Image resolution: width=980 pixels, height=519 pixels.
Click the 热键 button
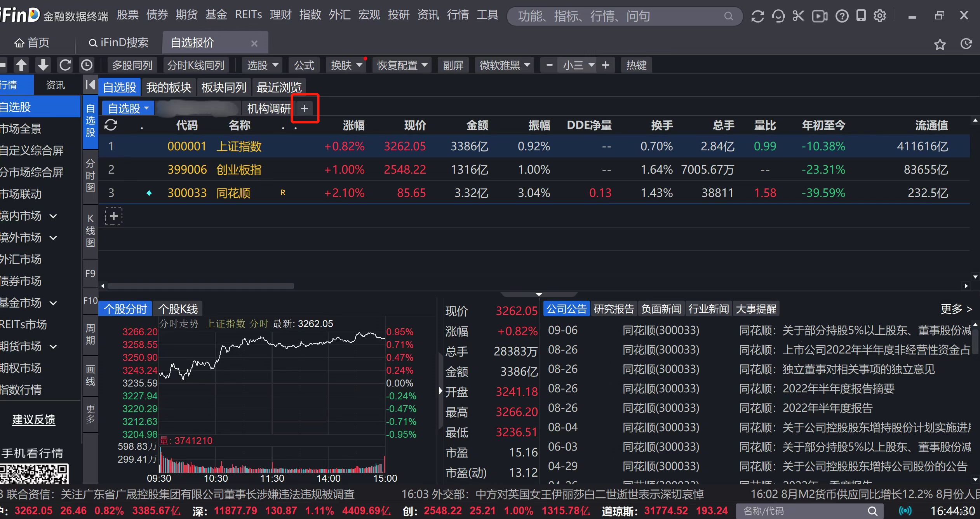(x=636, y=65)
